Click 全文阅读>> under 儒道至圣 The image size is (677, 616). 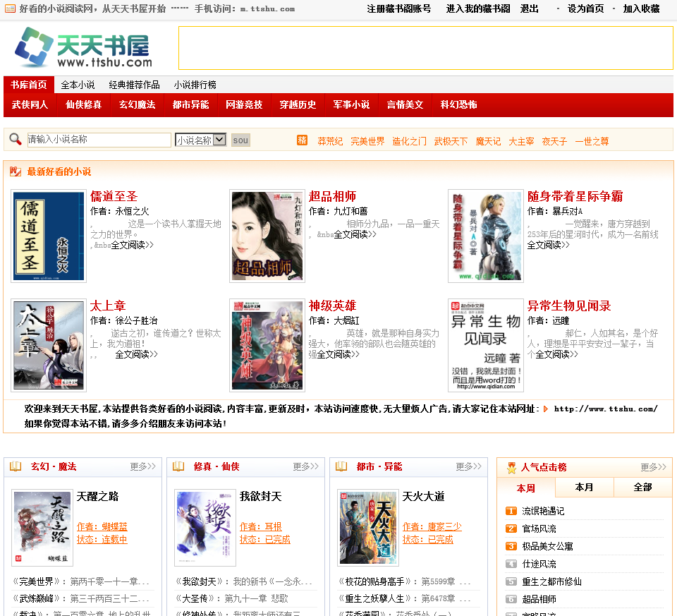tap(132, 245)
